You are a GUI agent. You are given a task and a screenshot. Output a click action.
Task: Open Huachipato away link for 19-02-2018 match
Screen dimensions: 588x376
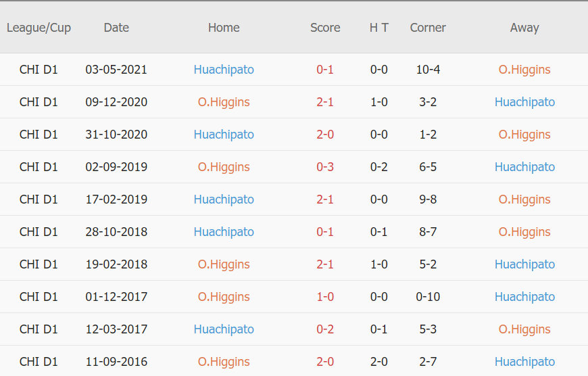(x=524, y=264)
